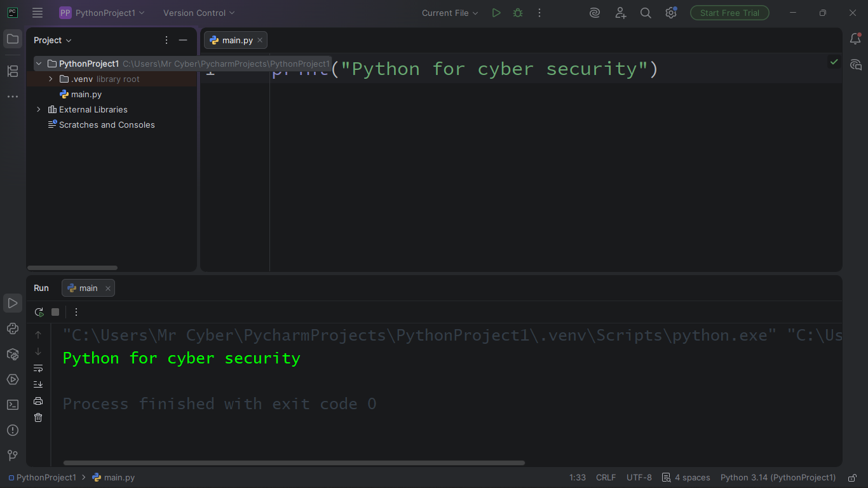Open the Problems tool window icon
Image resolution: width=868 pixels, height=488 pixels.
[x=13, y=430]
